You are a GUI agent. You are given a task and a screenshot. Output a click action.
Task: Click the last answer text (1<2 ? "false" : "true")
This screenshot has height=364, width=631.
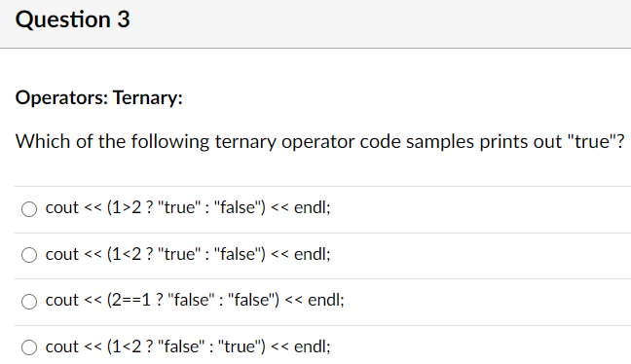point(188,346)
